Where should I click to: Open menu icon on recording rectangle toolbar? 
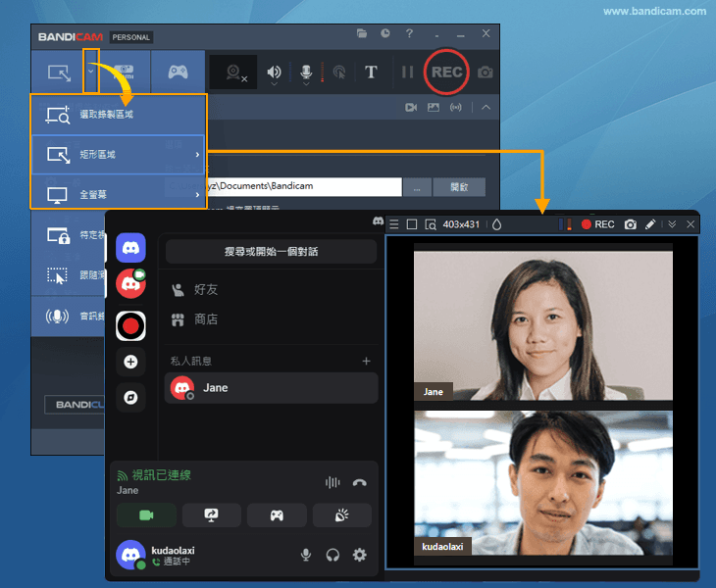pos(394,224)
